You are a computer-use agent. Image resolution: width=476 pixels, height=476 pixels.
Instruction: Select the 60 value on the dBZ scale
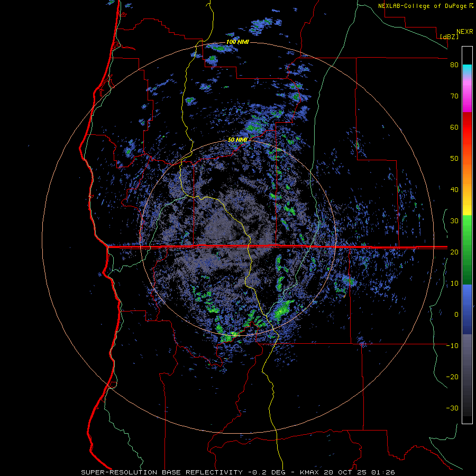pos(454,127)
